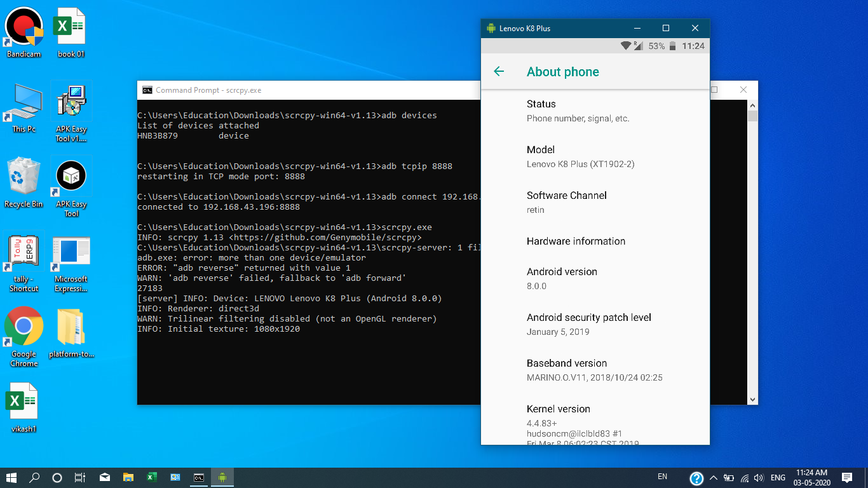Launch Excel from the taskbar

pos(151,477)
